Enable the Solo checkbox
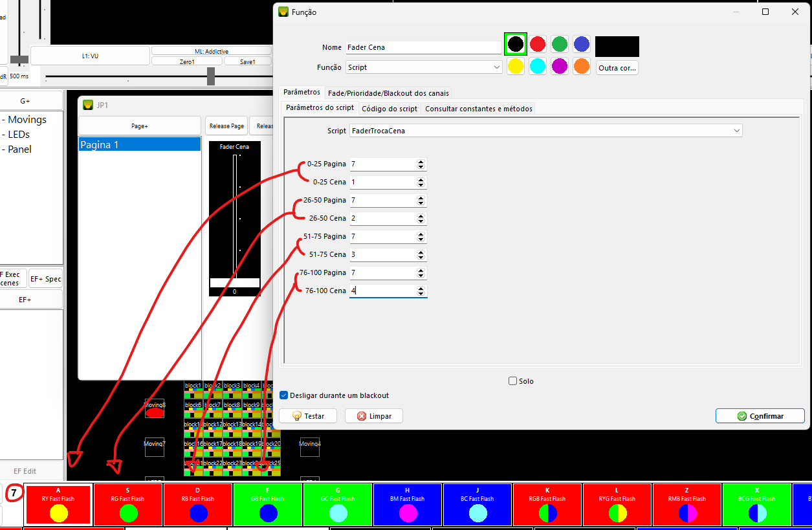 (513, 381)
